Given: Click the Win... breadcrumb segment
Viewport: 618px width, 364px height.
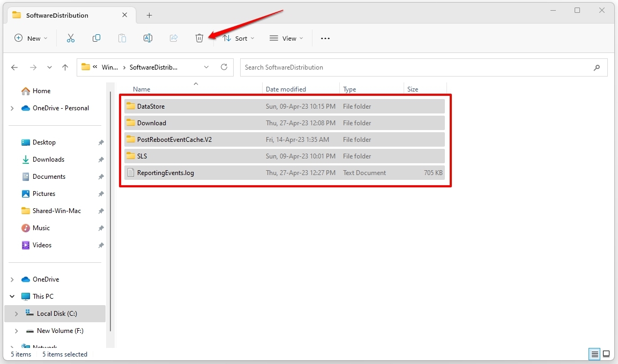Looking at the screenshot, I should pyautogui.click(x=109, y=67).
